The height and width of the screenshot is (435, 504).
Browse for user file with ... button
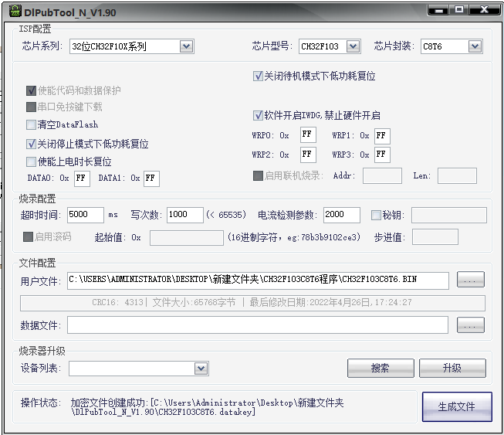(x=471, y=280)
